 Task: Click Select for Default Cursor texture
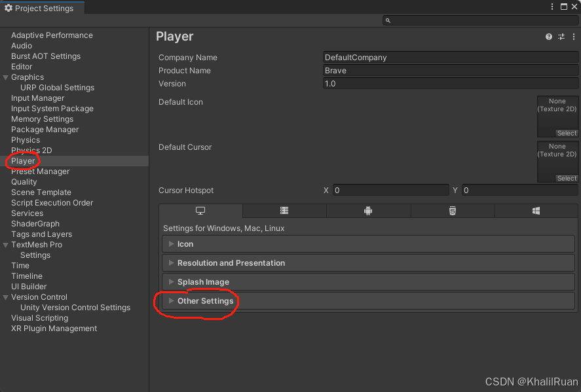pos(567,179)
